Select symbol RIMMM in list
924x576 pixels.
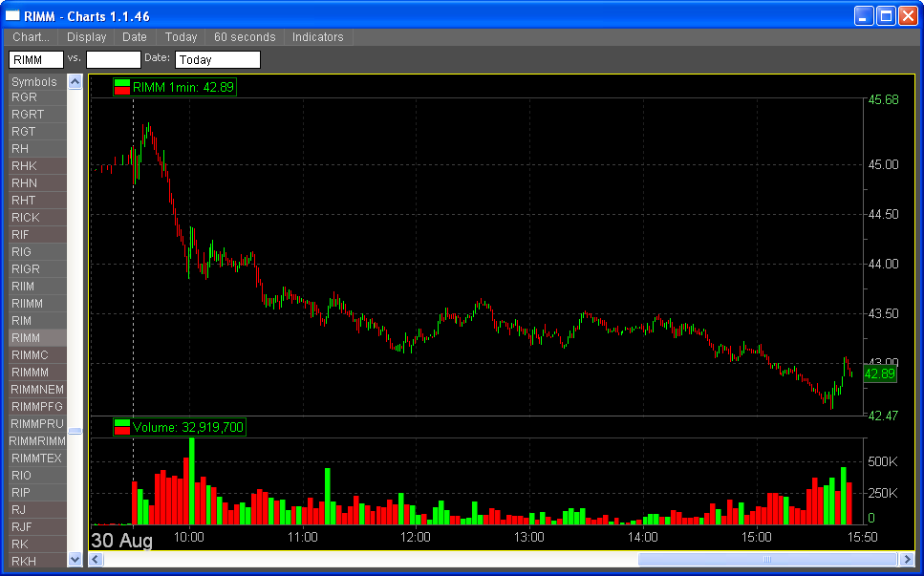(x=37, y=373)
